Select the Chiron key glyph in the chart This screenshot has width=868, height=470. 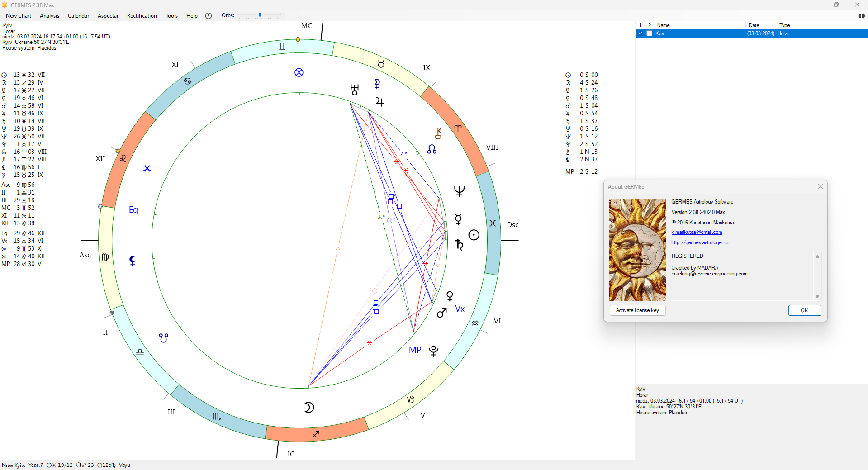click(438, 133)
